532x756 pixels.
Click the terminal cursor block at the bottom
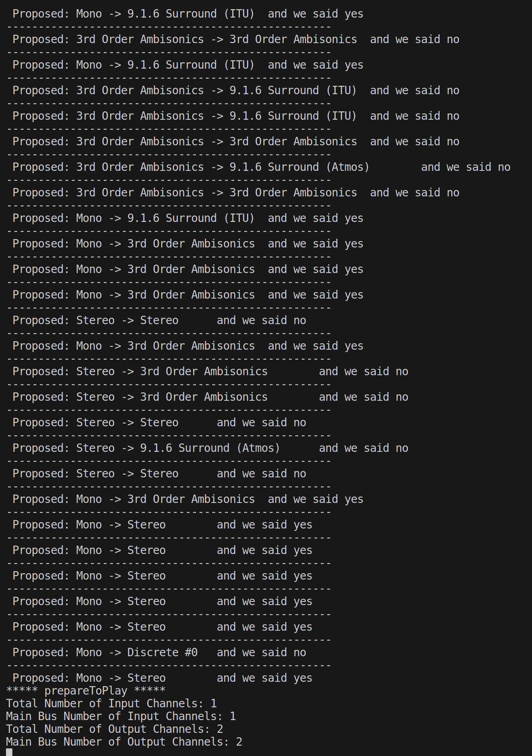9,752
